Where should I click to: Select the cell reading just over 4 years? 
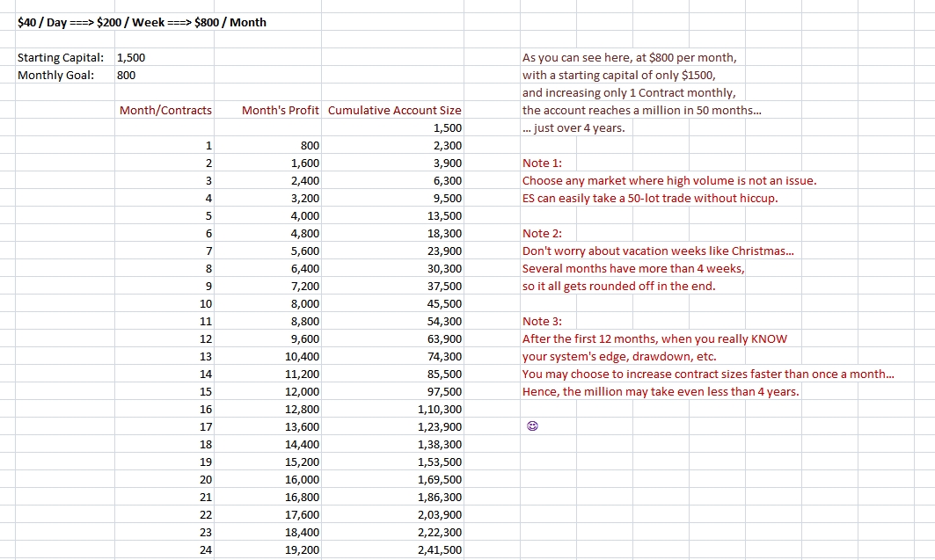[x=573, y=128]
